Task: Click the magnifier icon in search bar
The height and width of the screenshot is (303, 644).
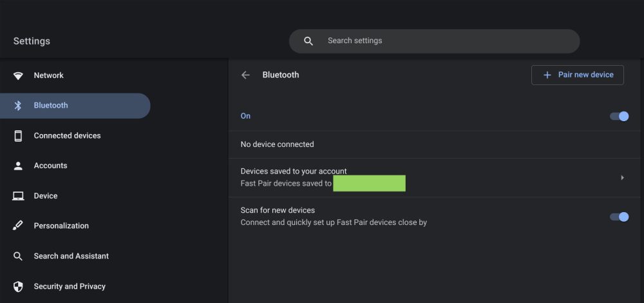Action: click(308, 41)
